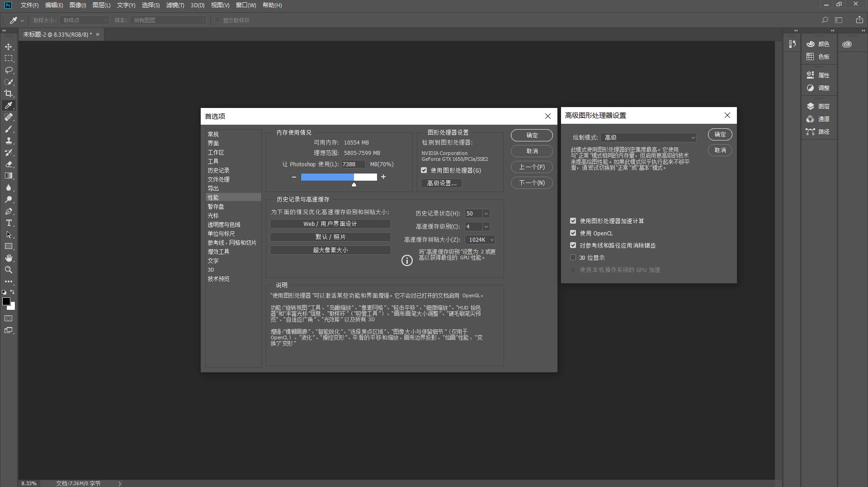This screenshot has height=487, width=868.
Task: Toggle 使用图形处理器(G) checkbox
Action: coord(424,170)
